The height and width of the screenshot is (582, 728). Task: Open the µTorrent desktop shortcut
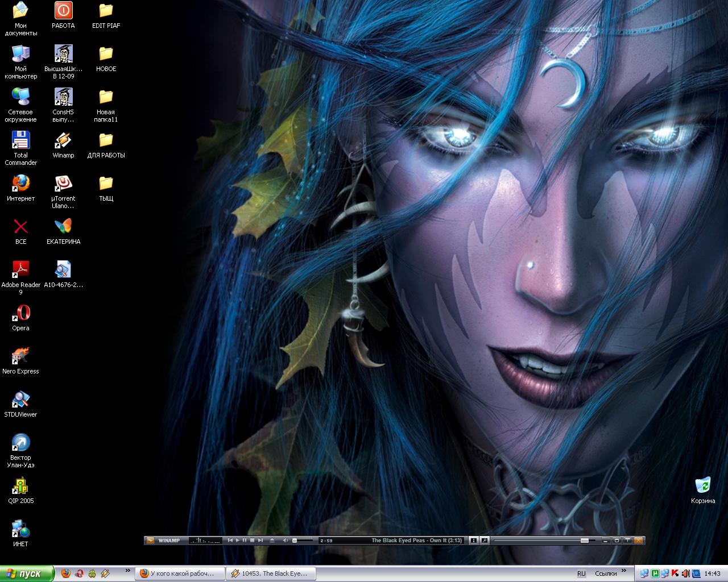[63, 184]
